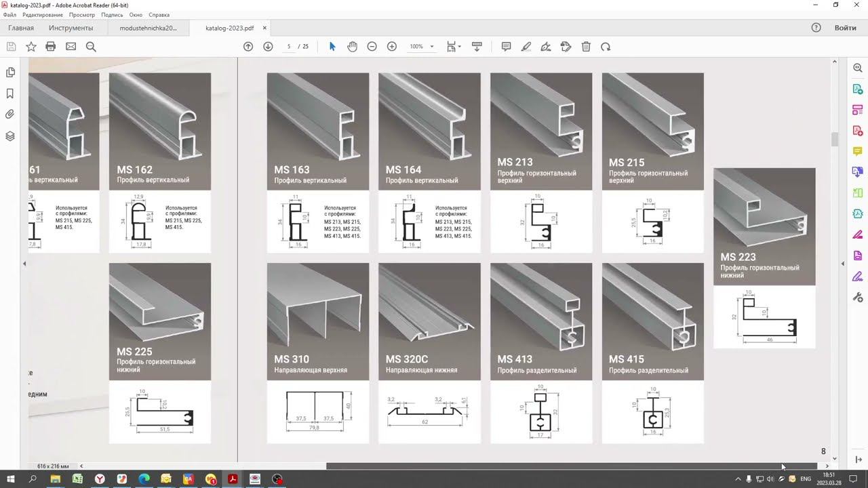Select the hand pan tool
Image resolution: width=868 pixels, height=488 pixels.
(352, 47)
